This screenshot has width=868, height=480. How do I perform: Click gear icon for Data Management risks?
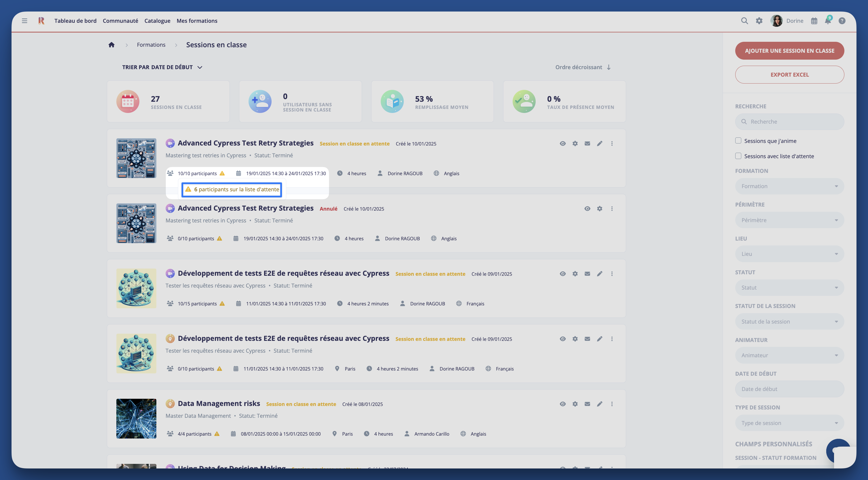point(575,404)
